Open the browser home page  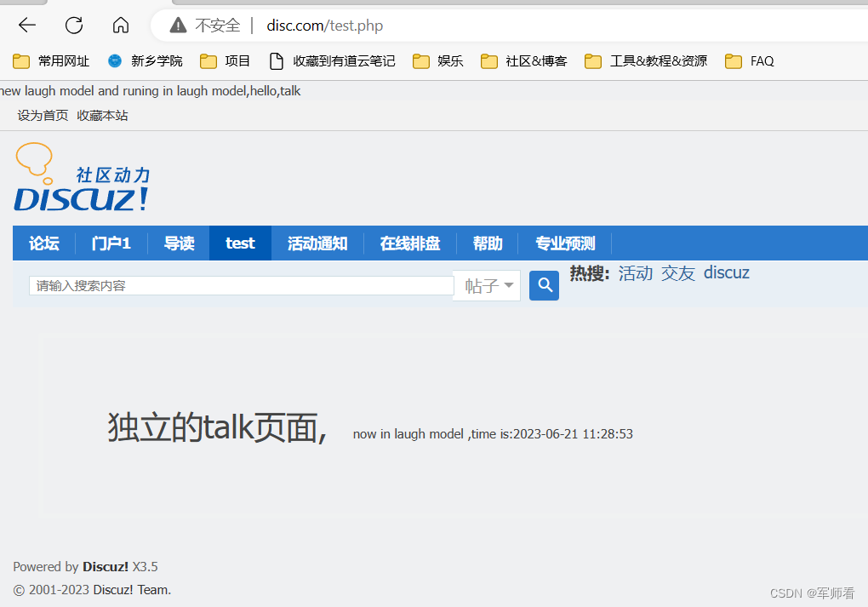120,26
